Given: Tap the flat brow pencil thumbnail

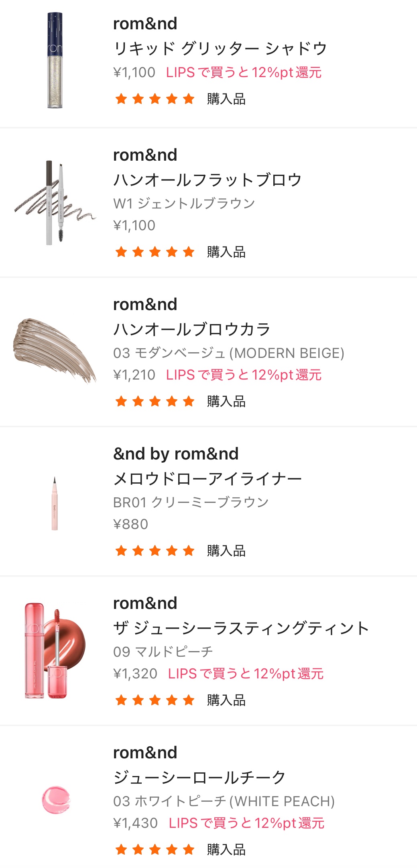Looking at the screenshot, I should click(x=55, y=203).
